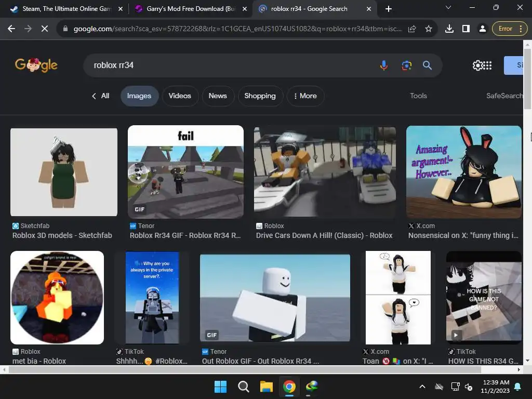Click the address bar URL
Viewport: 532px width, 399px height.
[237, 29]
